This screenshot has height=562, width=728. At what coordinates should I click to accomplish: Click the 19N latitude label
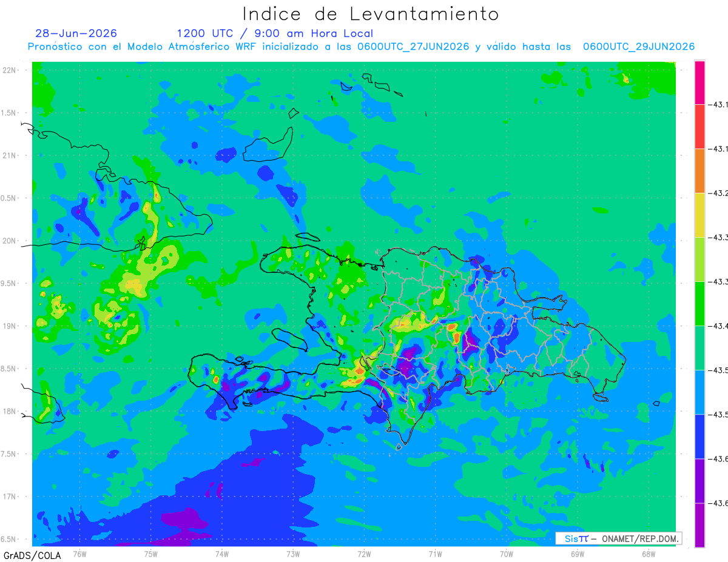click(x=10, y=326)
